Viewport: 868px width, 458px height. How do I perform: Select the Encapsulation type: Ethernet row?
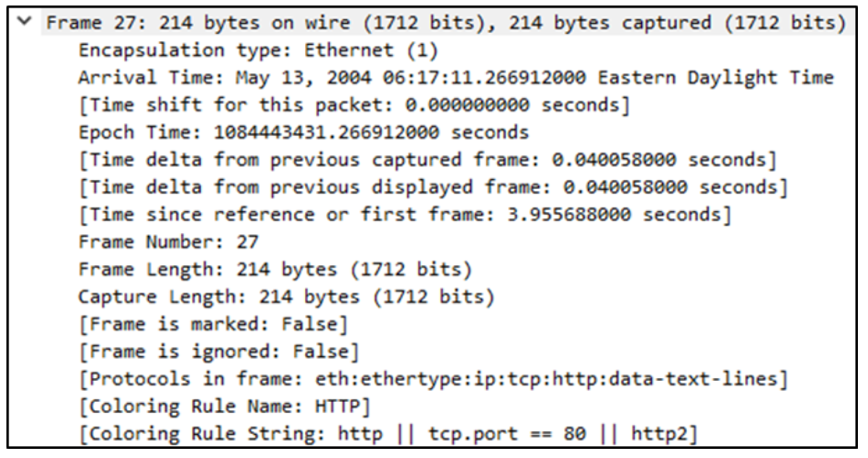pos(258,50)
